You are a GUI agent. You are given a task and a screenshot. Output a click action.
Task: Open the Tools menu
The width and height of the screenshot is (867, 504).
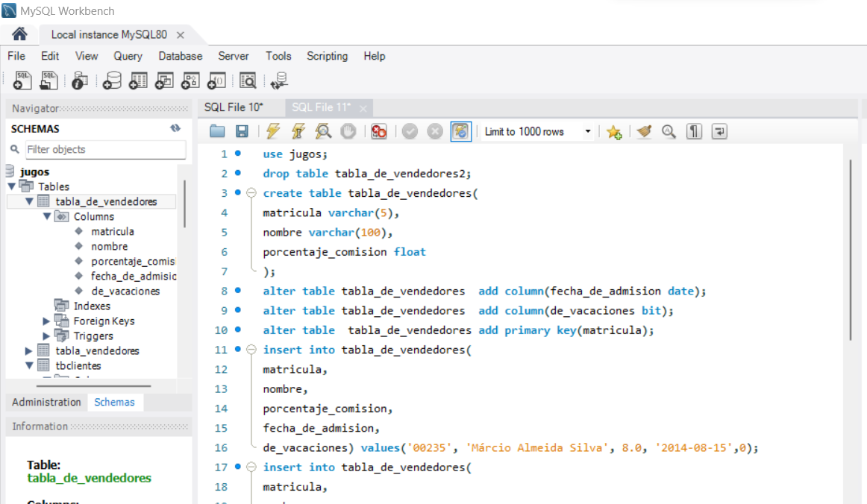click(278, 56)
